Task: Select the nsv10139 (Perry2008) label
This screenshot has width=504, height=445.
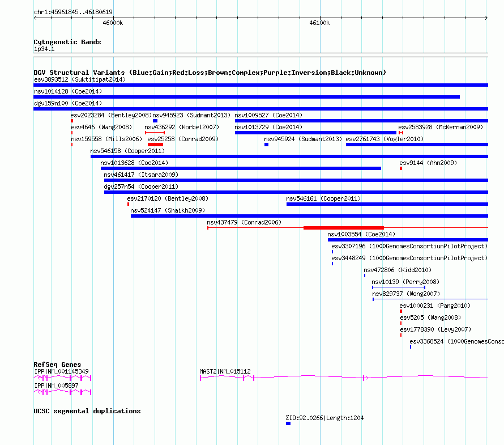Action: coord(405,282)
